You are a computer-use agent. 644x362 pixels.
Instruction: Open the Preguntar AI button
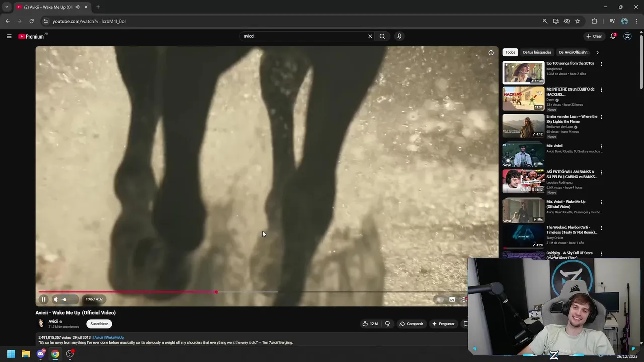[x=443, y=324]
